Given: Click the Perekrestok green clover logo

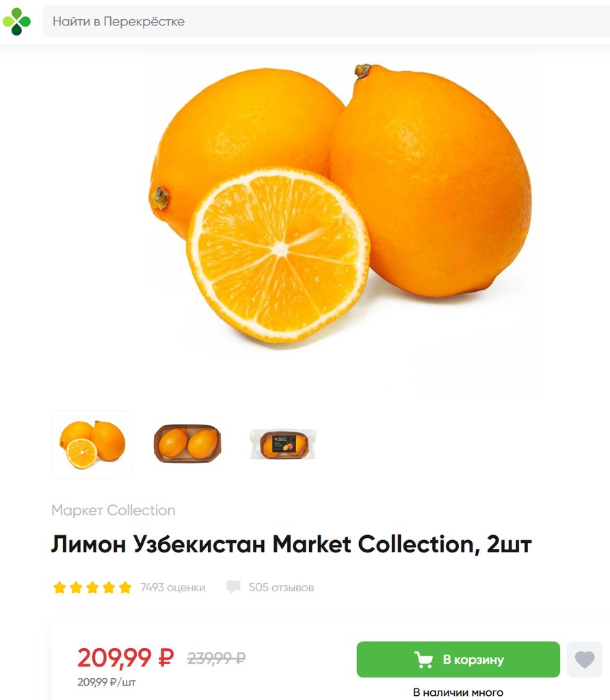Looking at the screenshot, I should pyautogui.click(x=16, y=21).
